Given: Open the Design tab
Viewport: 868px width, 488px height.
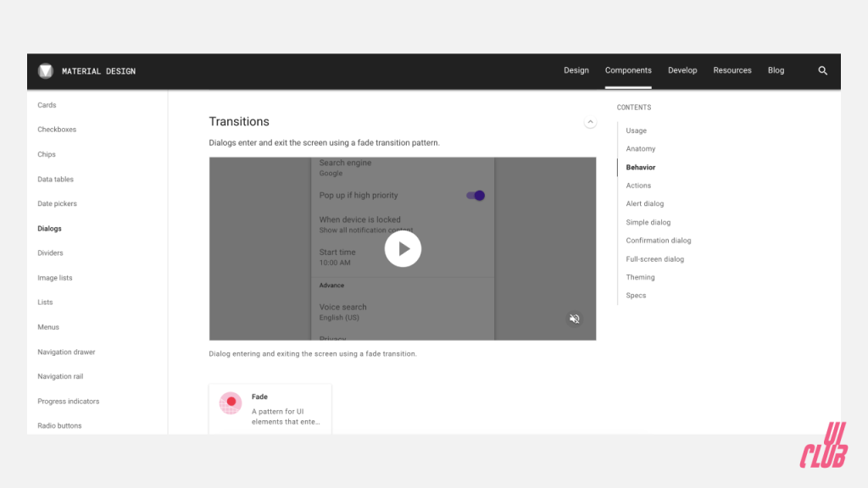Looking at the screenshot, I should click(576, 71).
